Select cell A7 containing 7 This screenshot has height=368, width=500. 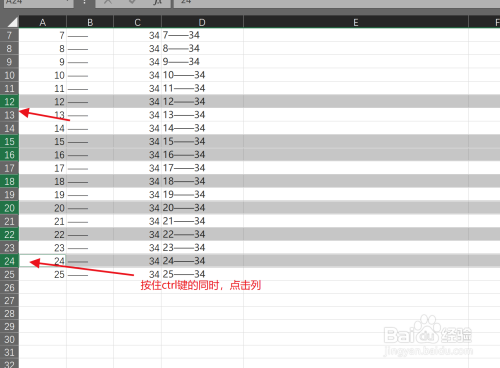43,35
